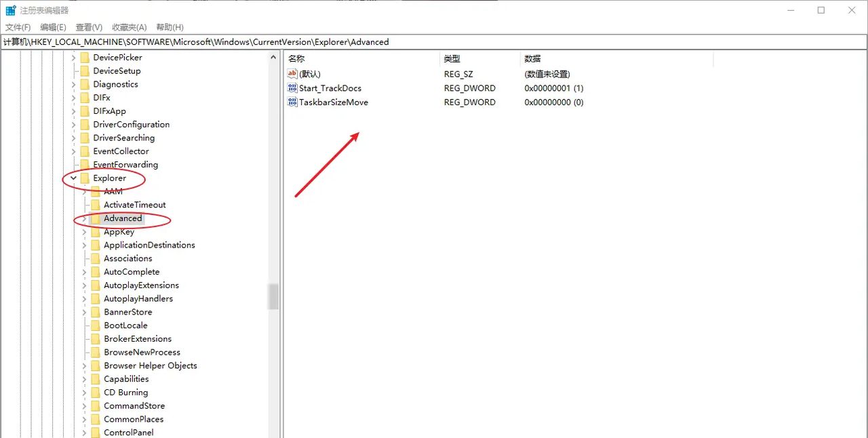This screenshot has width=868, height=438.
Task: Click the CD Burning folder icon
Action: coord(96,393)
